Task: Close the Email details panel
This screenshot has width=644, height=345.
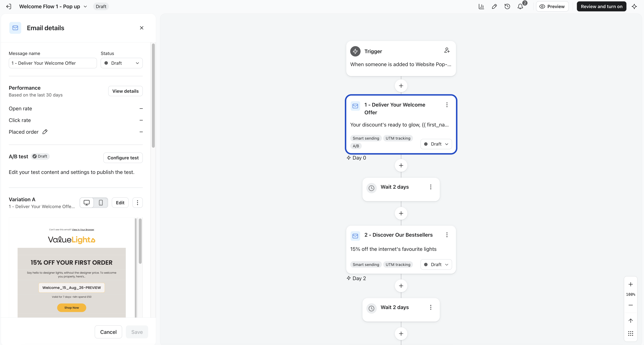Action: click(x=142, y=28)
